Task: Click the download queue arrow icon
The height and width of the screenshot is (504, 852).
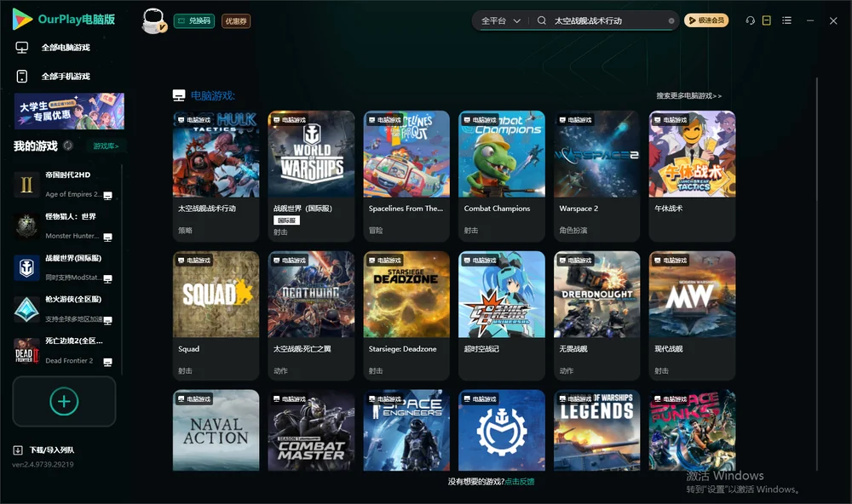Action: tap(18, 450)
